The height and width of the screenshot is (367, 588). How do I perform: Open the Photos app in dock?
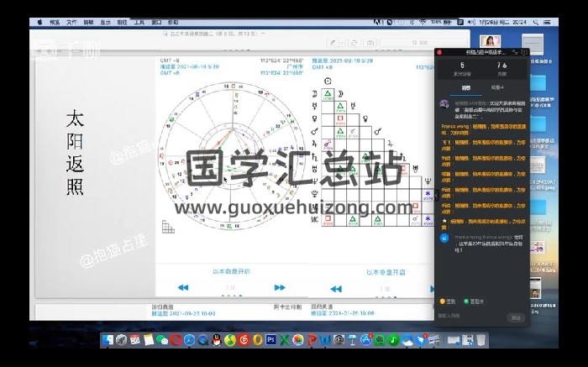298,340
